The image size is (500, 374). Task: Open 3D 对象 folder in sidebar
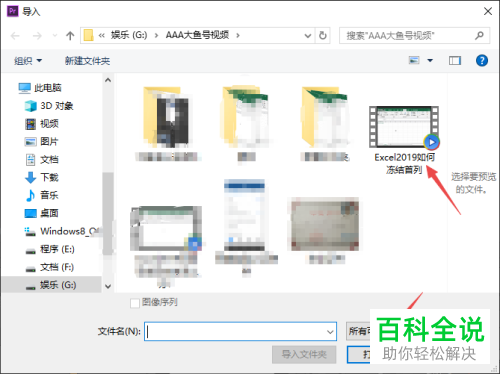pyautogui.click(x=49, y=106)
